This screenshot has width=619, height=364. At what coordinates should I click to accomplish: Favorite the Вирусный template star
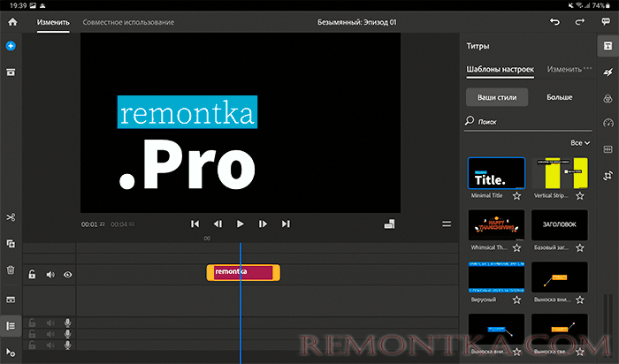[516, 300]
